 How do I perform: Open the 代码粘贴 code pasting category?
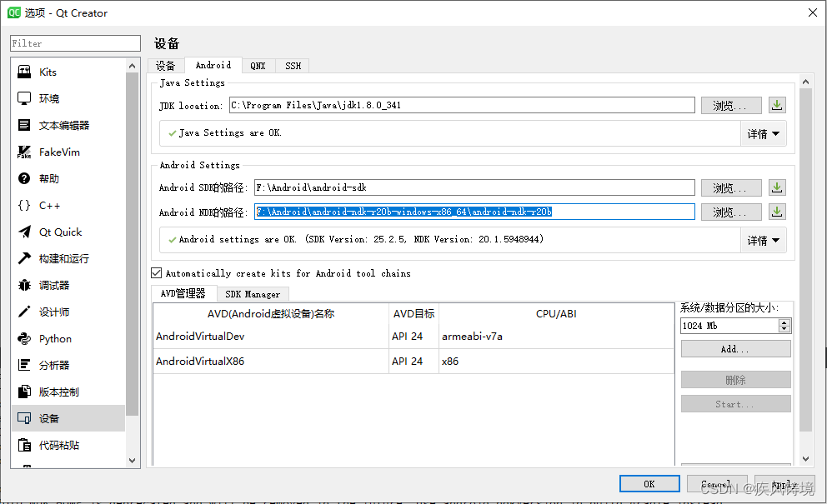[x=68, y=445]
